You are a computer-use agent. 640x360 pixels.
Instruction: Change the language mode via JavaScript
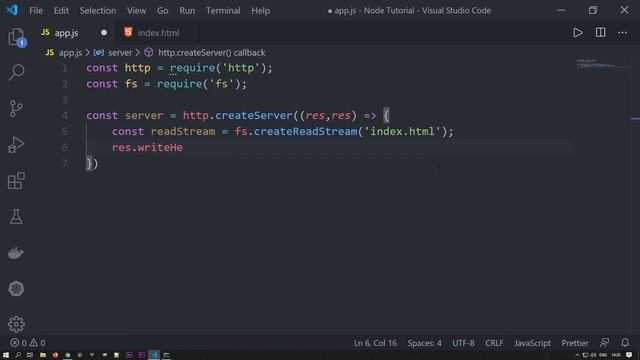click(x=532, y=343)
